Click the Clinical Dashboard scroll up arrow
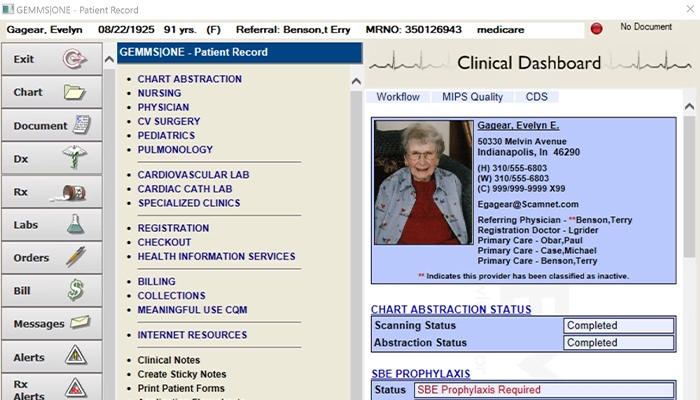This screenshot has width=700, height=400. [x=689, y=106]
